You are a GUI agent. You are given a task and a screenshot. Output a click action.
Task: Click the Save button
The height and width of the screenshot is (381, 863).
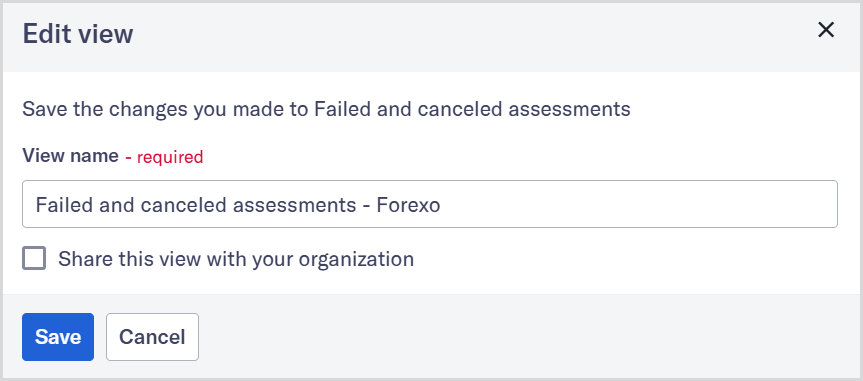58,337
